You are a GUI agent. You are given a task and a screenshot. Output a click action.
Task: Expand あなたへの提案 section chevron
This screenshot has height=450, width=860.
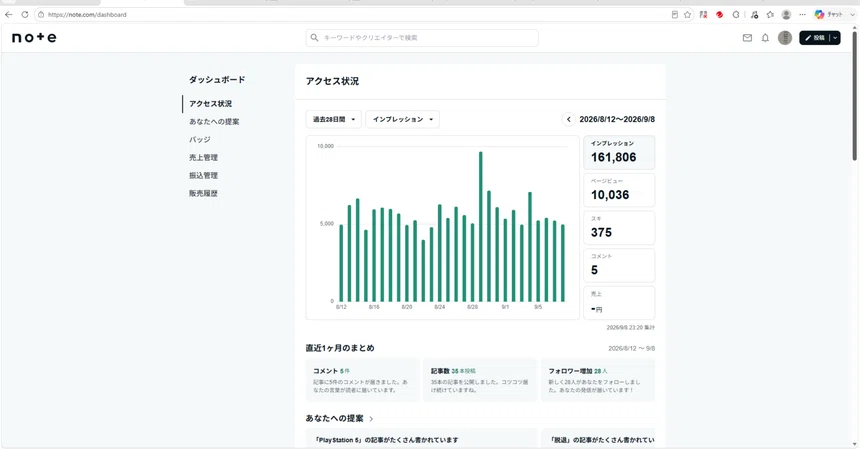click(371, 419)
